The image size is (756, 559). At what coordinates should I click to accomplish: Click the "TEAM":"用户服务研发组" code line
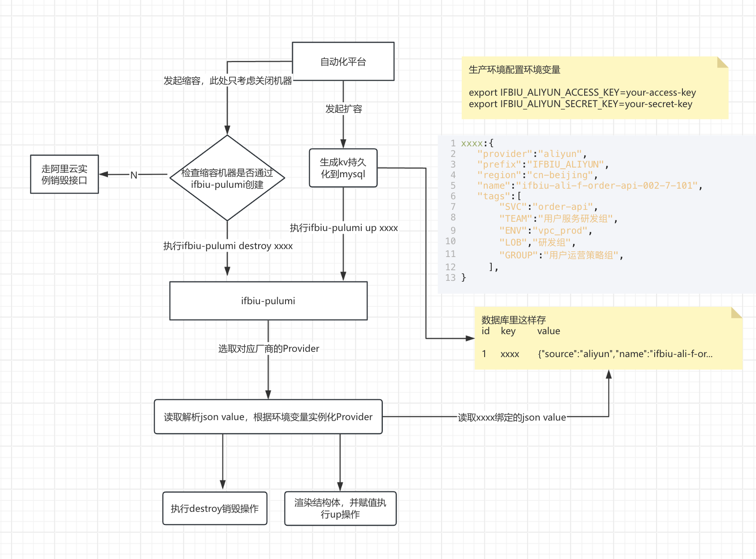pyautogui.click(x=559, y=219)
